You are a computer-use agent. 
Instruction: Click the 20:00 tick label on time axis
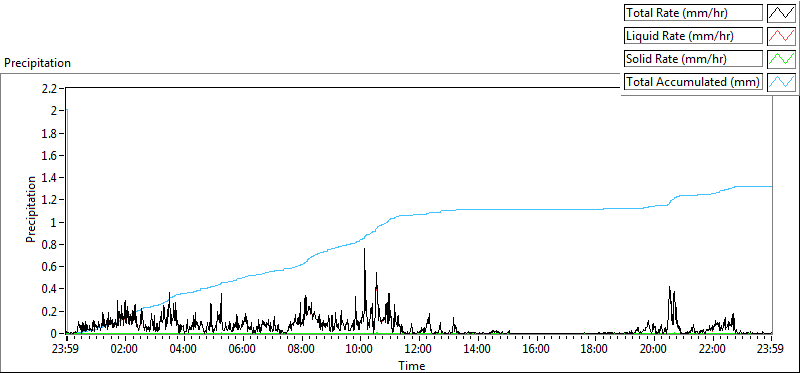[654, 350]
